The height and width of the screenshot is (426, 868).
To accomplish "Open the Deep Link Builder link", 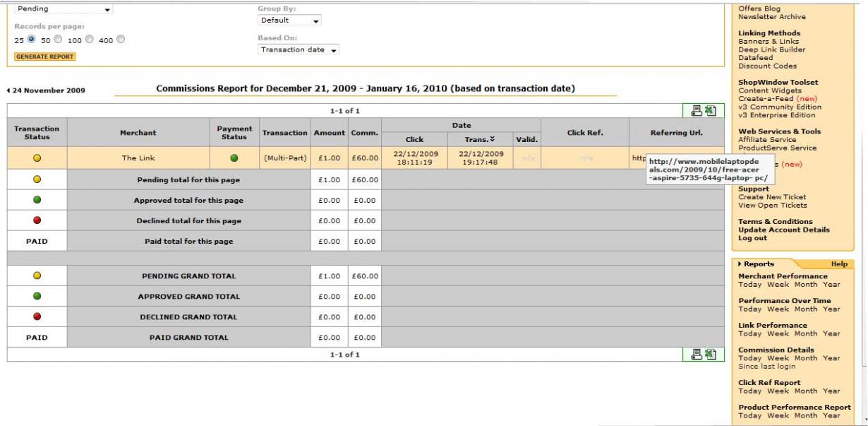I will tap(771, 49).
